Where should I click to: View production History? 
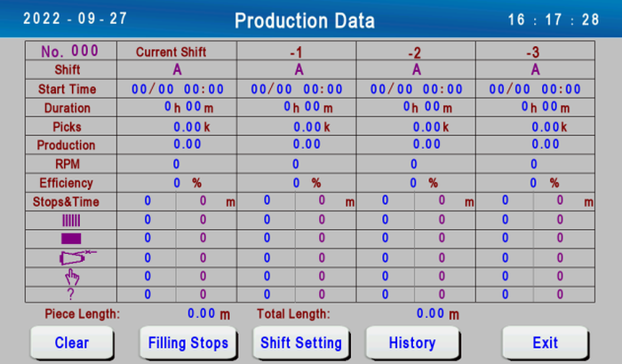point(412,343)
